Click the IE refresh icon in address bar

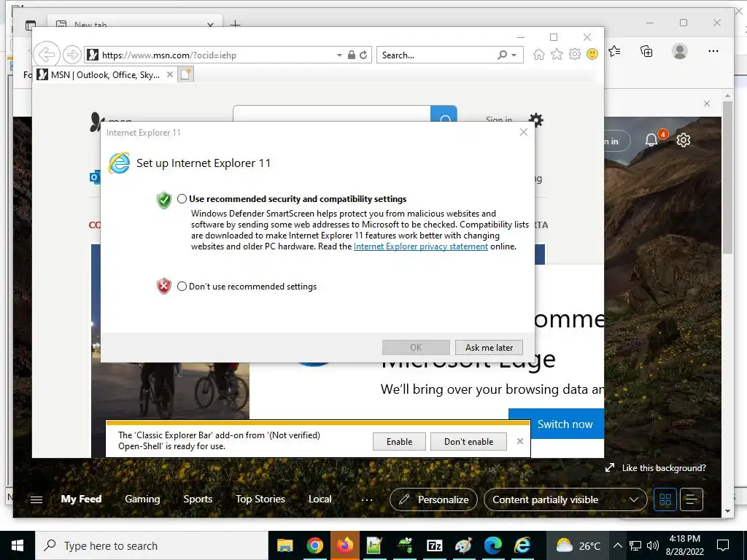coord(363,55)
